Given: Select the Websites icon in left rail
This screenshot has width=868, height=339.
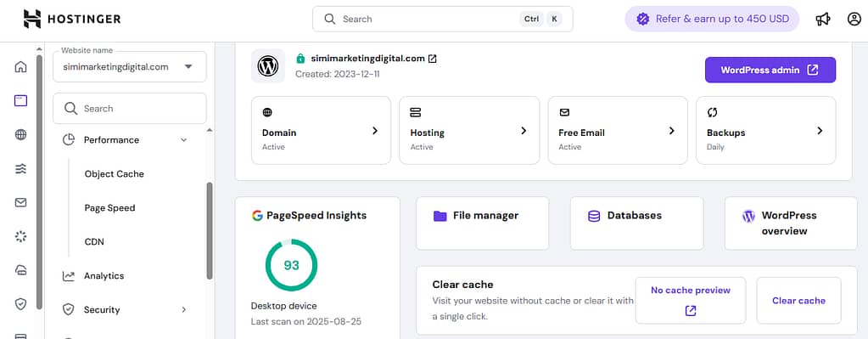Looking at the screenshot, I should [20, 101].
